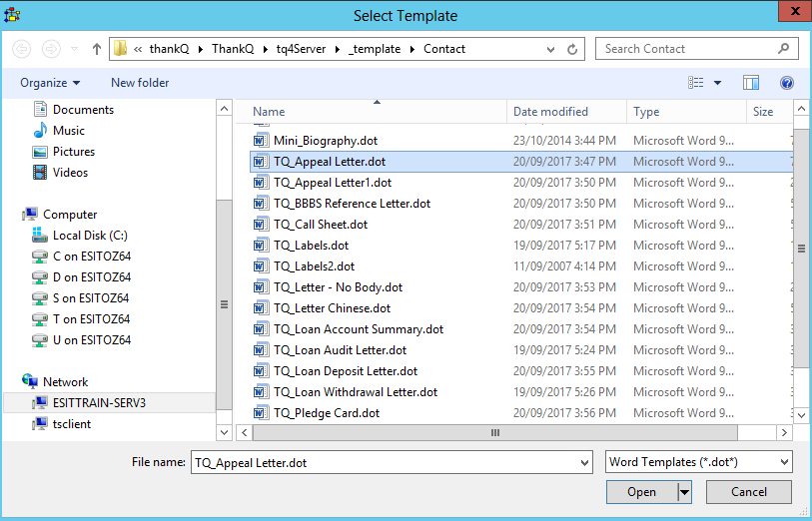Click the Up one level arrow icon
The image size is (812, 521).
pyautogui.click(x=97, y=49)
